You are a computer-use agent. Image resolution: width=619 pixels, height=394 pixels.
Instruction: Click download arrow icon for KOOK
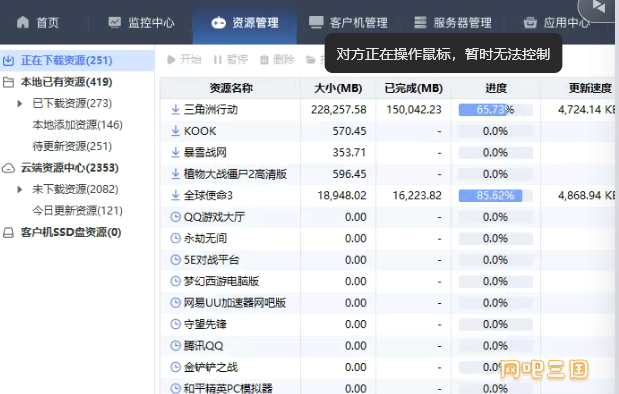pyautogui.click(x=175, y=131)
